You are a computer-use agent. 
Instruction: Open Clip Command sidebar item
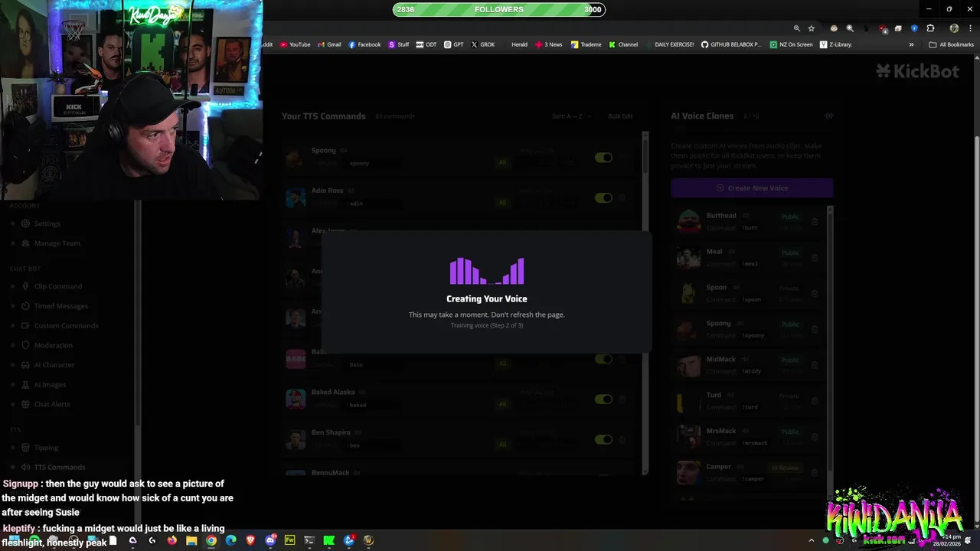(51, 286)
